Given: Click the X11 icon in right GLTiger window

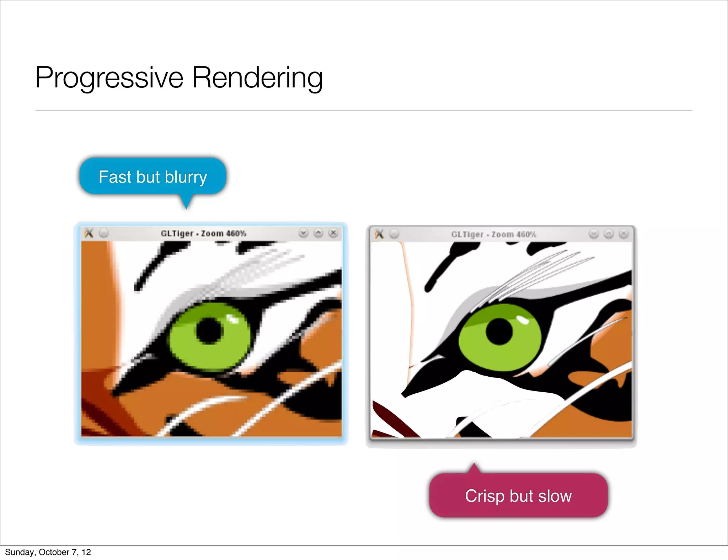Looking at the screenshot, I should [379, 234].
